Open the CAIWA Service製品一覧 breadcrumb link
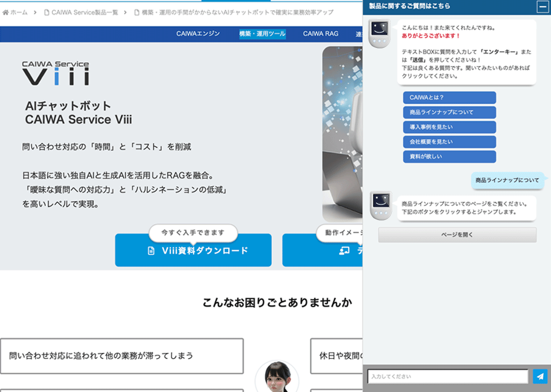The width and height of the screenshot is (551, 392). point(84,12)
